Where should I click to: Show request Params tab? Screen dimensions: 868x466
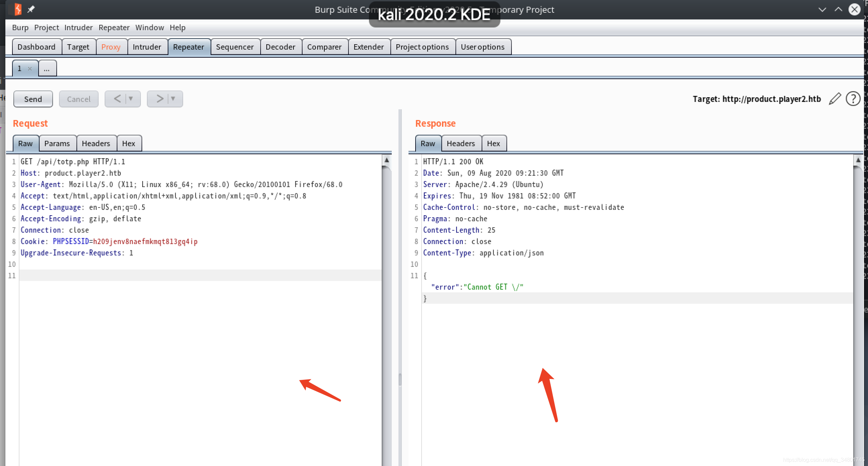click(x=57, y=143)
